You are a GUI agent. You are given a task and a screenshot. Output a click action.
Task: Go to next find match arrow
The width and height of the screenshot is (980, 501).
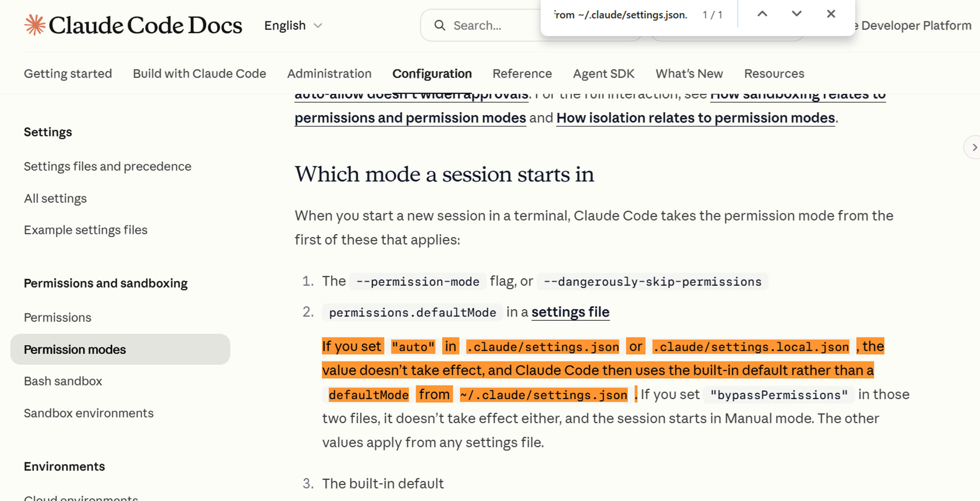(x=796, y=14)
